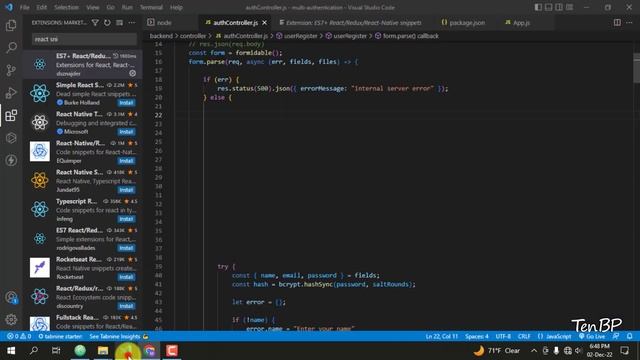
Task: Install React Native Tools by Microsoft
Action: tap(126, 132)
